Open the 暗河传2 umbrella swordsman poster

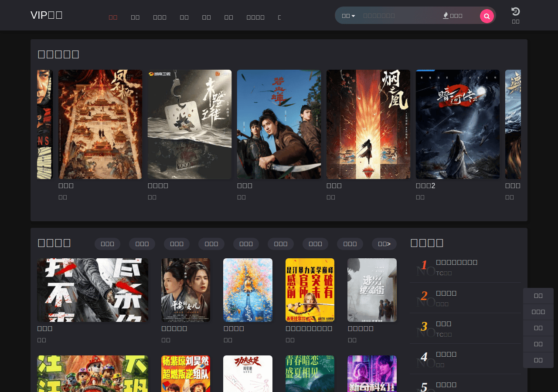[458, 124]
